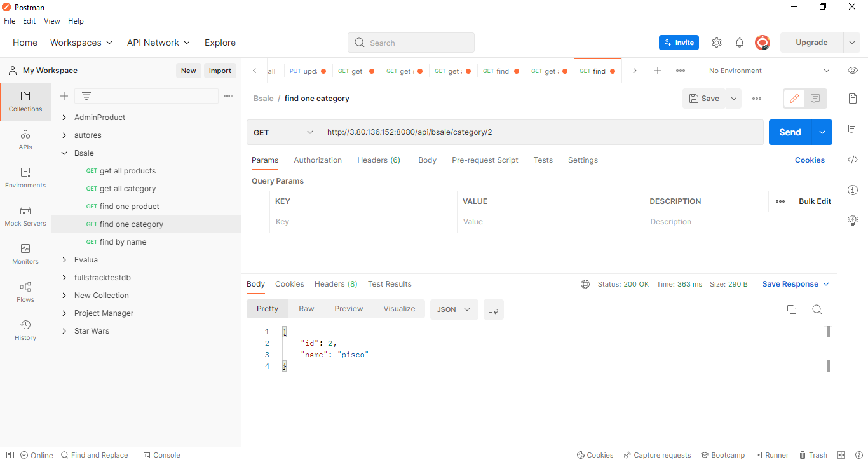
Task: Open the Postman Console
Action: 161,455
